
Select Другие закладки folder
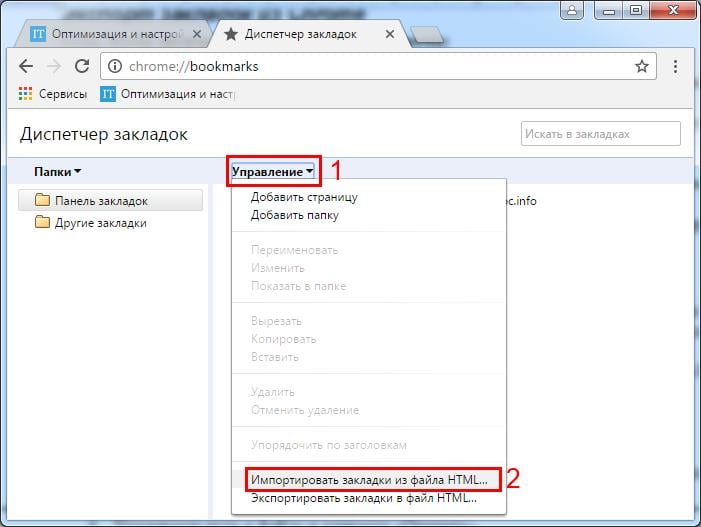[x=100, y=223]
